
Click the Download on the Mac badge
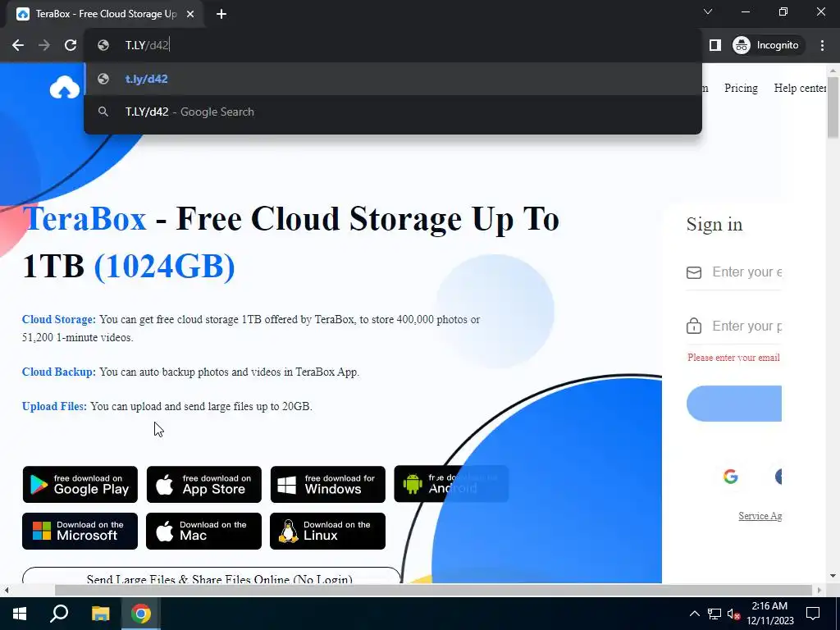tap(203, 531)
